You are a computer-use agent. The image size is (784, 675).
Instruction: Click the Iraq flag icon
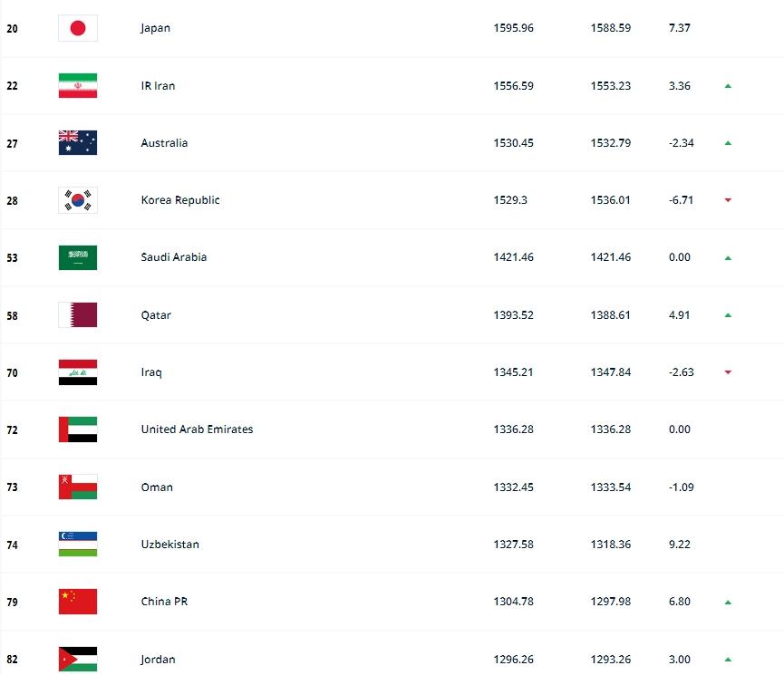(78, 372)
